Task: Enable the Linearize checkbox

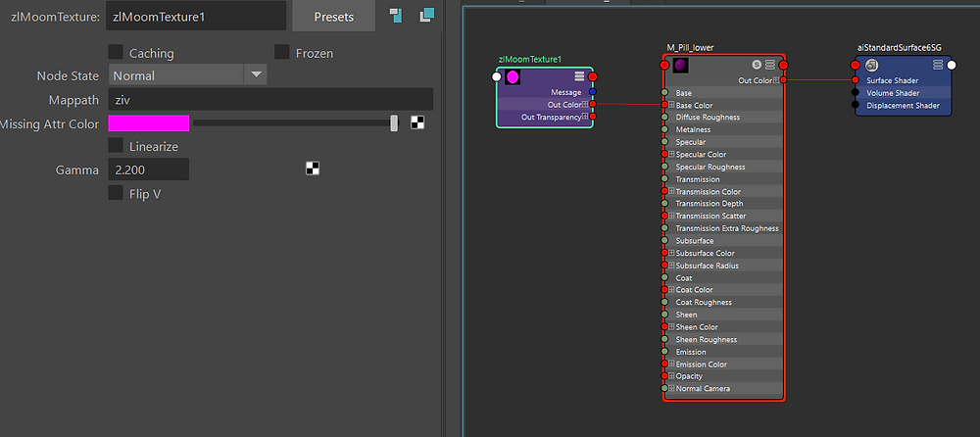Action: [116, 146]
